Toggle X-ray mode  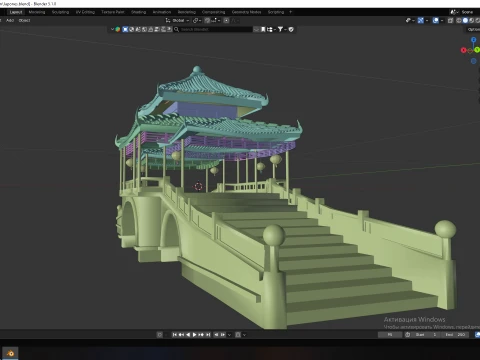[x=450, y=20]
